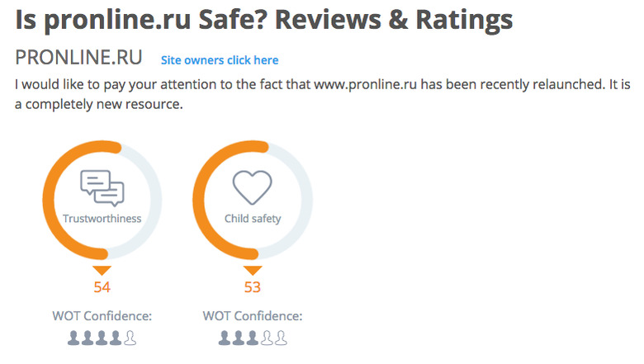
Task: Select the Trustworthiness score 54
Action: click(x=102, y=287)
